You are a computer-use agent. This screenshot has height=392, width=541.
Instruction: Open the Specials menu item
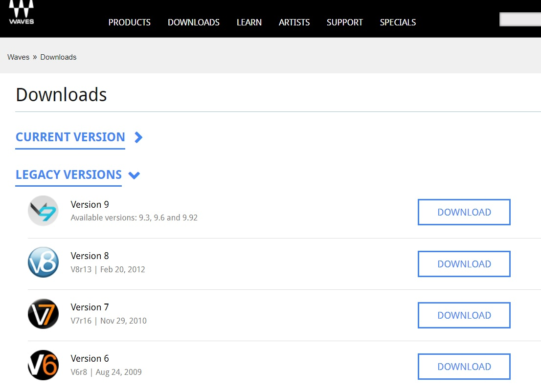pos(398,22)
